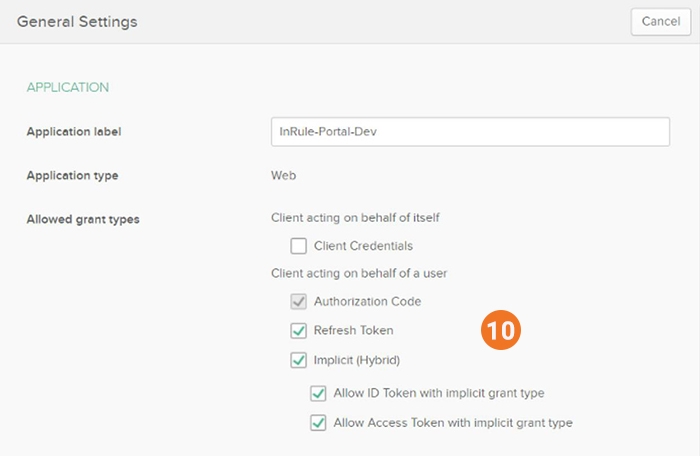Uncheck Allow ID Token with implicit grant
The width and height of the screenshot is (700, 456).
(318, 393)
